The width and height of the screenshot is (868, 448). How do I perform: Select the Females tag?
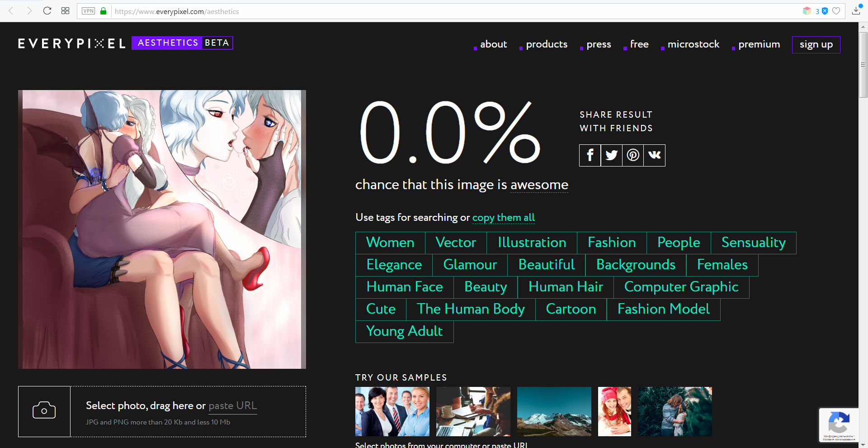(x=722, y=265)
